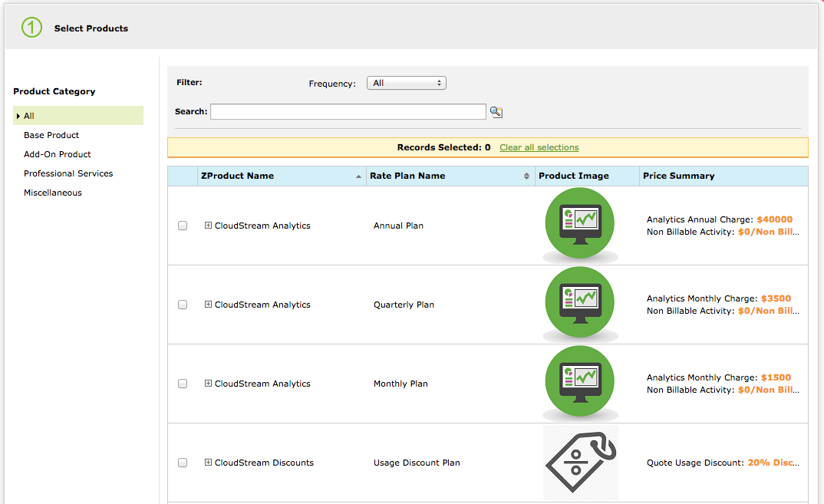Click the Product Image column header
This screenshot has width=824, height=504.
click(587, 176)
